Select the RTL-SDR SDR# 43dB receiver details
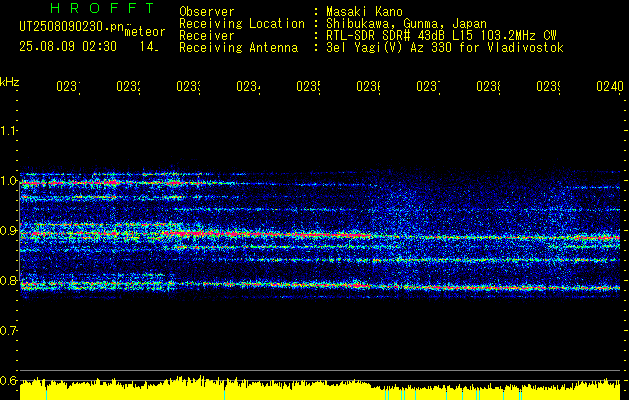This screenshot has height=400, width=629. [x=441, y=36]
